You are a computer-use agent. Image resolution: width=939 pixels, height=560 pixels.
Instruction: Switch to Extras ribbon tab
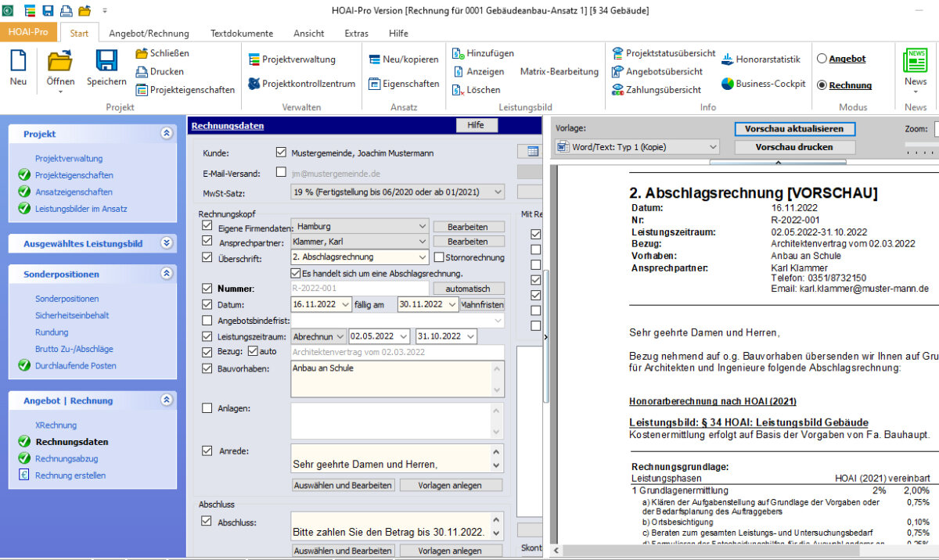pos(357,34)
